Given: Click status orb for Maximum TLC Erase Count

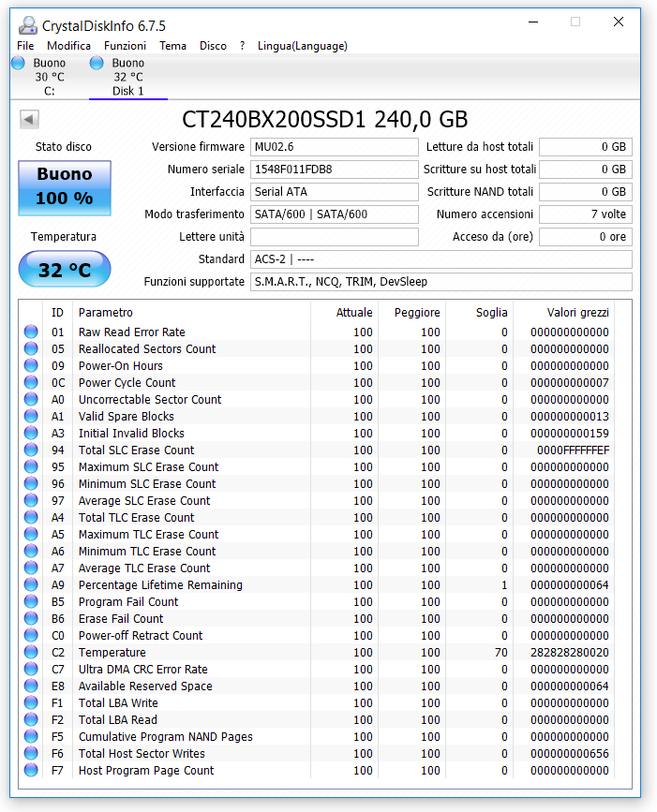Looking at the screenshot, I should 31,534.
